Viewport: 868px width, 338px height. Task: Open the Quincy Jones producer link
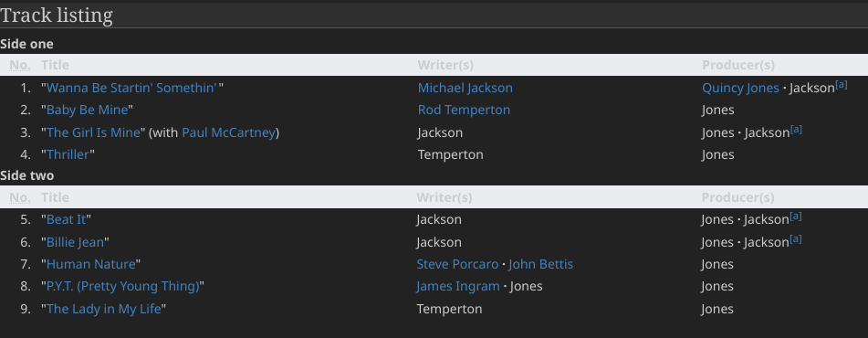[740, 88]
